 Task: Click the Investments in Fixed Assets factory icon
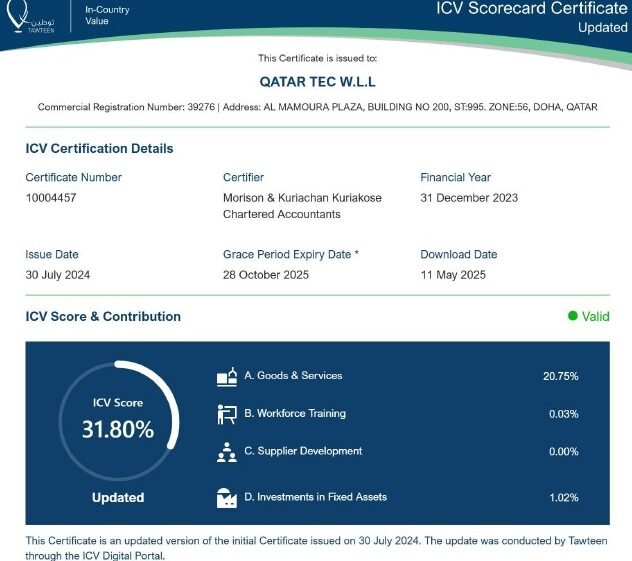click(227, 498)
